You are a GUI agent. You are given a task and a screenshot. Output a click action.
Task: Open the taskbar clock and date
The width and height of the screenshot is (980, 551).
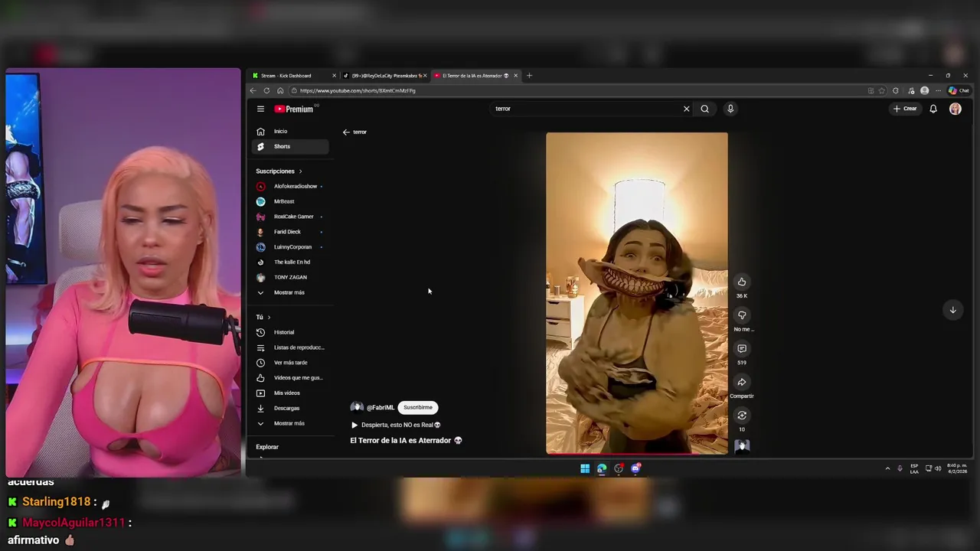(x=956, y=468)
